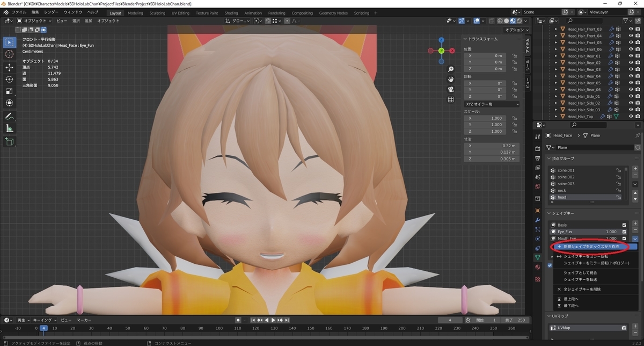644x346 pixels.
Task: Open the Modifier properties wrench tab
Action: [537, 220]
